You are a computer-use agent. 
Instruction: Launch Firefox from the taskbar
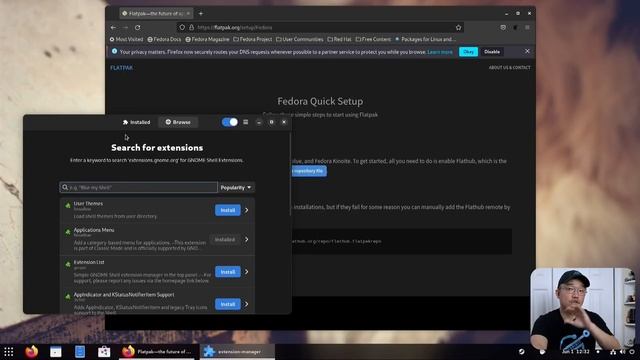coord(32,351)
